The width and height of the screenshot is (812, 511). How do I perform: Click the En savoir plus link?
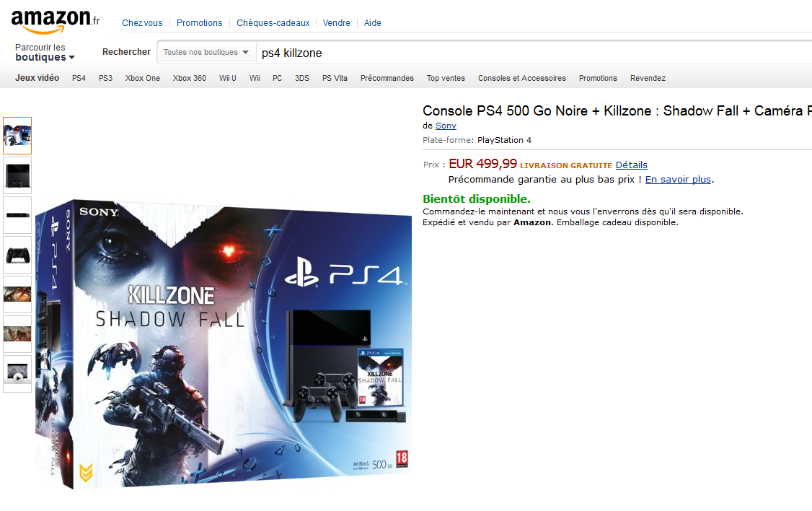pyautogui.click(x=678, y=179)
